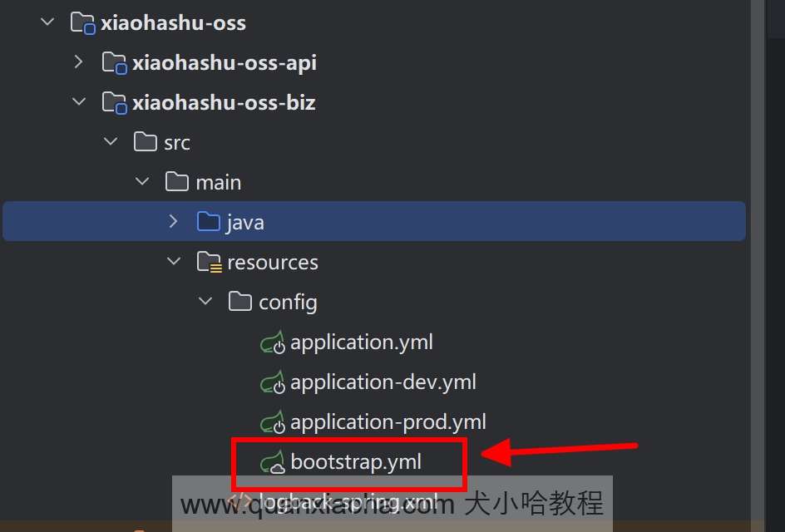Click the project tree vertical scrollbar

click(x=758, y=260)
